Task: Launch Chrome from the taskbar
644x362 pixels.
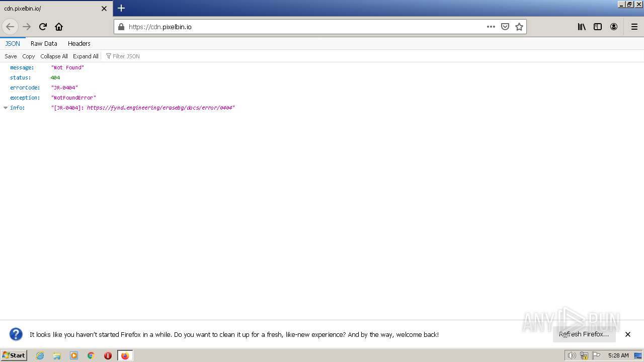Action: (91, 355)
